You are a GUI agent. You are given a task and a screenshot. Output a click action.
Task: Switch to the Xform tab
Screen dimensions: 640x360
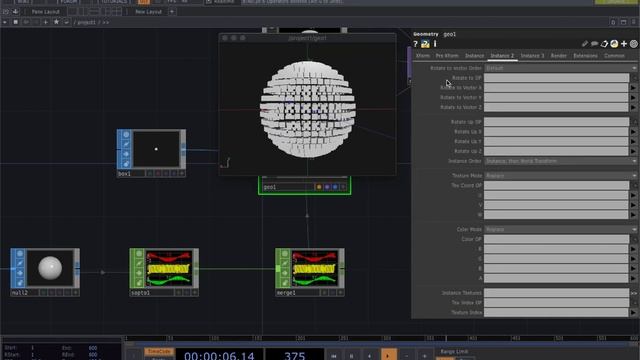point(423,56)
